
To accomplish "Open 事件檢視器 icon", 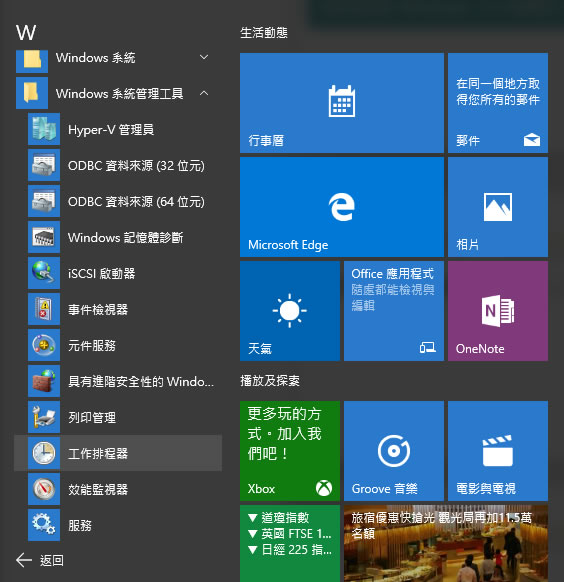I will coord(44,309).
